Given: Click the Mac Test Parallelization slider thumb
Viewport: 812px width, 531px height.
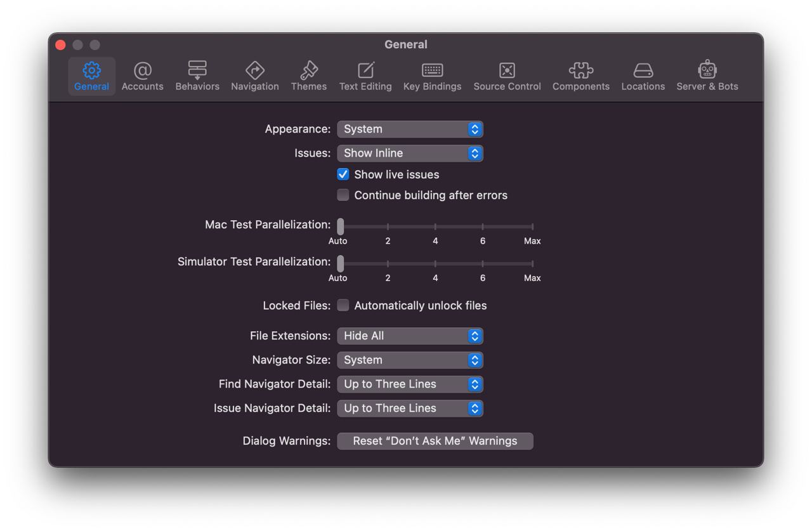Looking at the screenshot, I should point(341,226).
